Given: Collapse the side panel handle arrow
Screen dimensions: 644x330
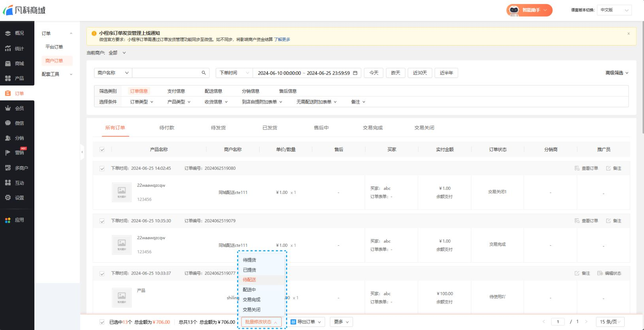Looking at the screenshot, I should coord(82,152).
